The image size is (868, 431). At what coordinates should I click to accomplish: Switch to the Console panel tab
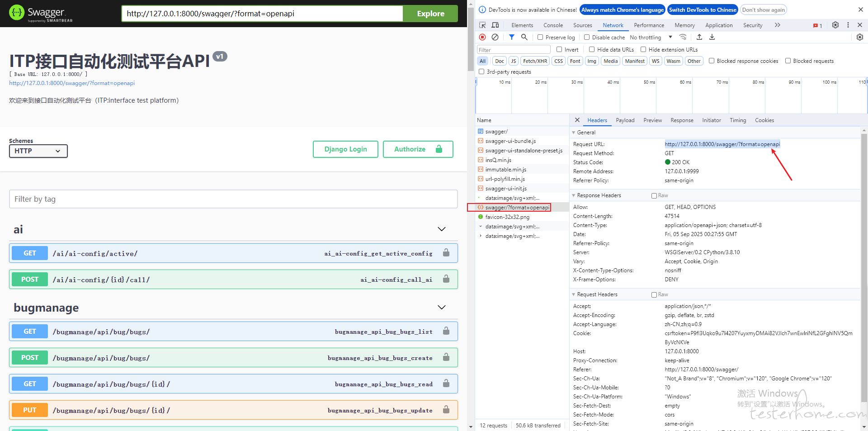[553, 25]
